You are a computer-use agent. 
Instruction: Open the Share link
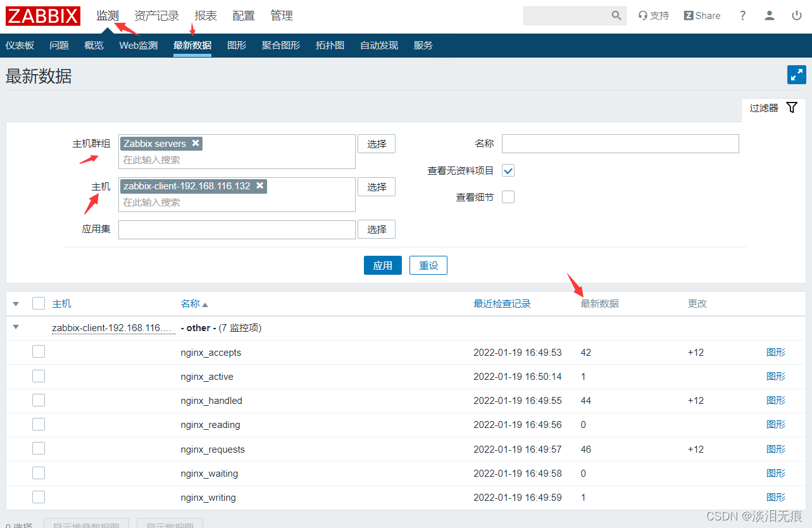click(x=702, y=16)
